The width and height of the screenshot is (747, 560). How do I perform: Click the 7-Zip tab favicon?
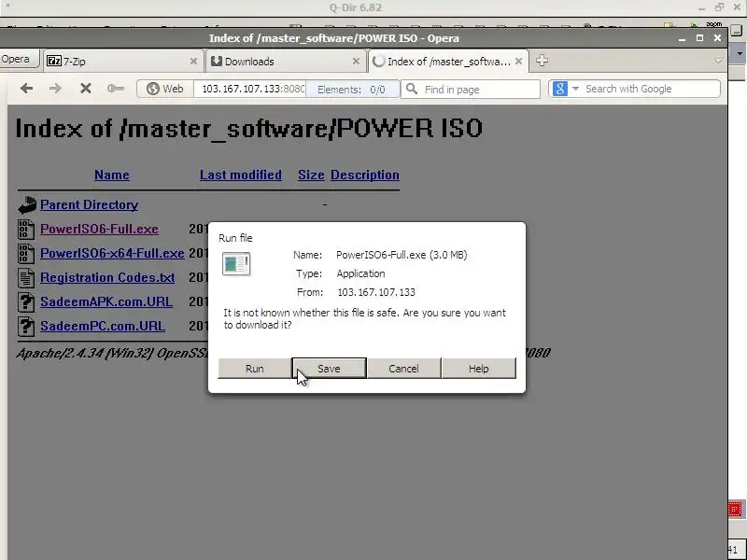[54, 61]
